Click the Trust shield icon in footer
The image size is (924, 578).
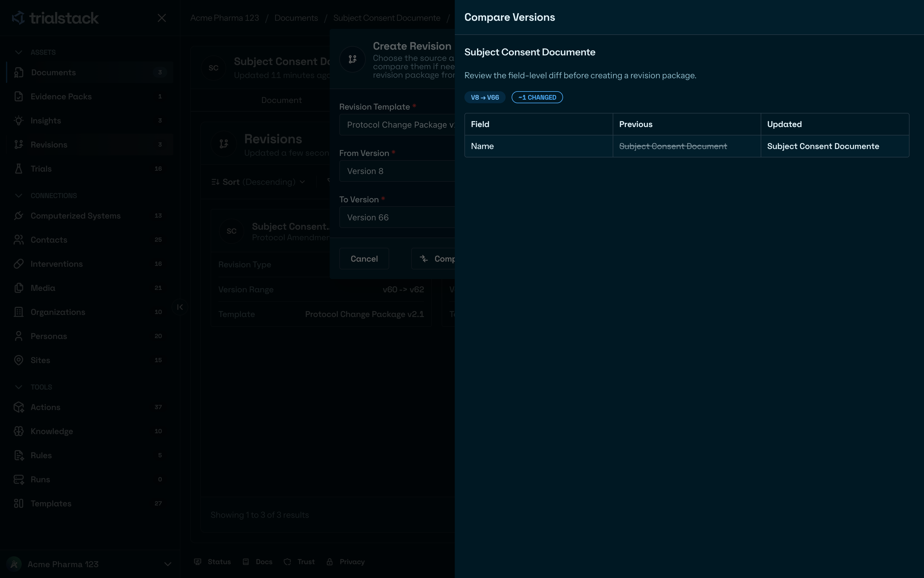pyautogui.click(x=288, y=561)
